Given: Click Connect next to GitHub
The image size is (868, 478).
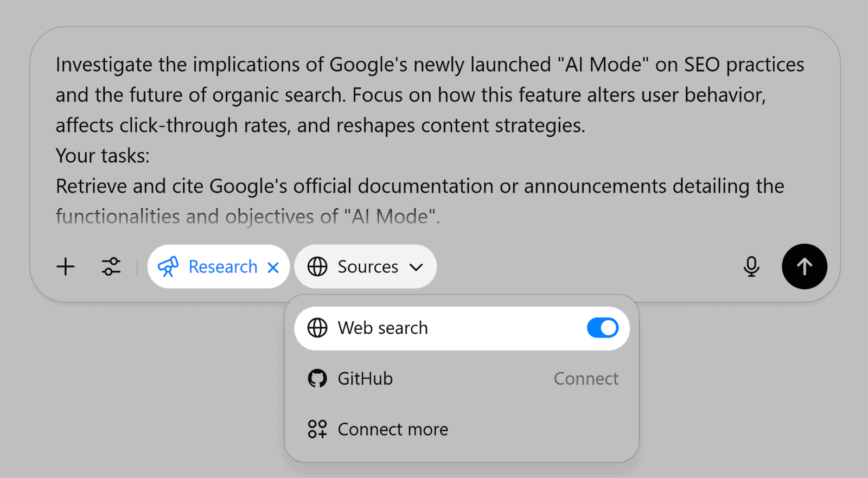Looking at the screenshot, I should pos(585,378).
